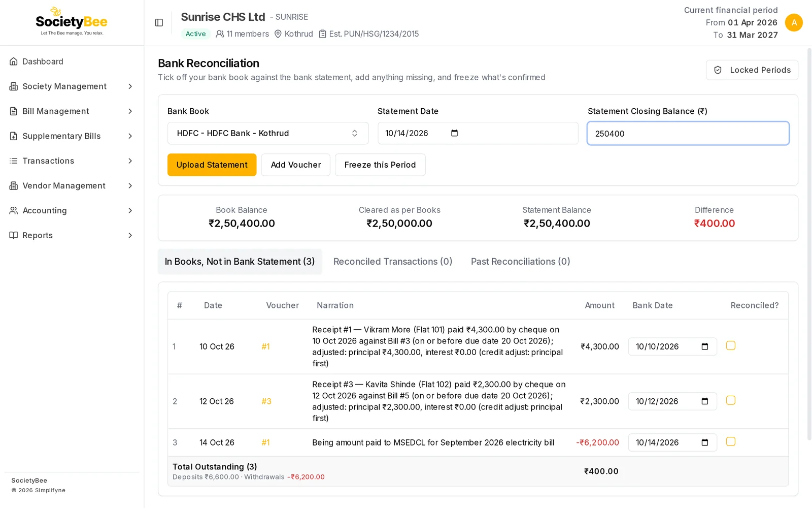Go to Dashboard in sidebar
Viewport: 812px width, 508px height.
coord(72,61)
